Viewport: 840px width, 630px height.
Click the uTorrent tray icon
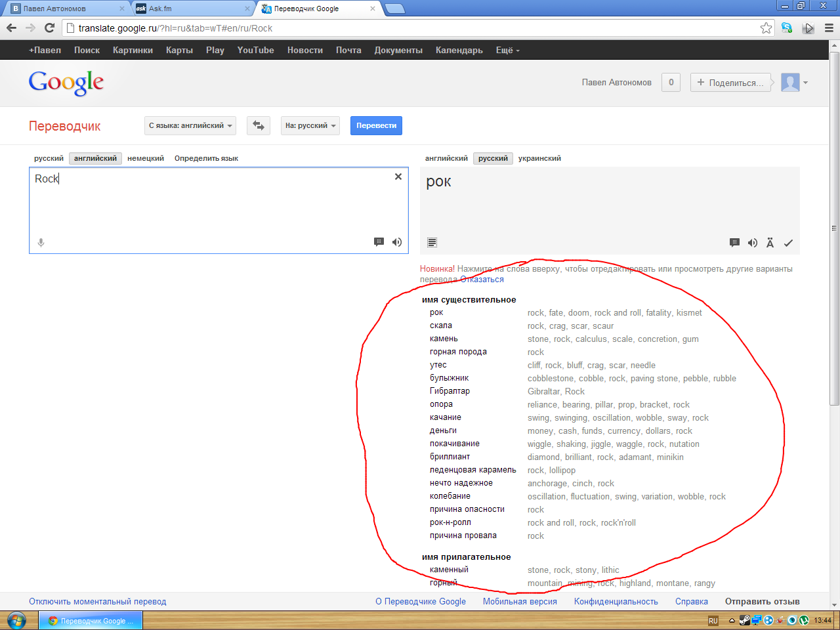tap(803, 620)
